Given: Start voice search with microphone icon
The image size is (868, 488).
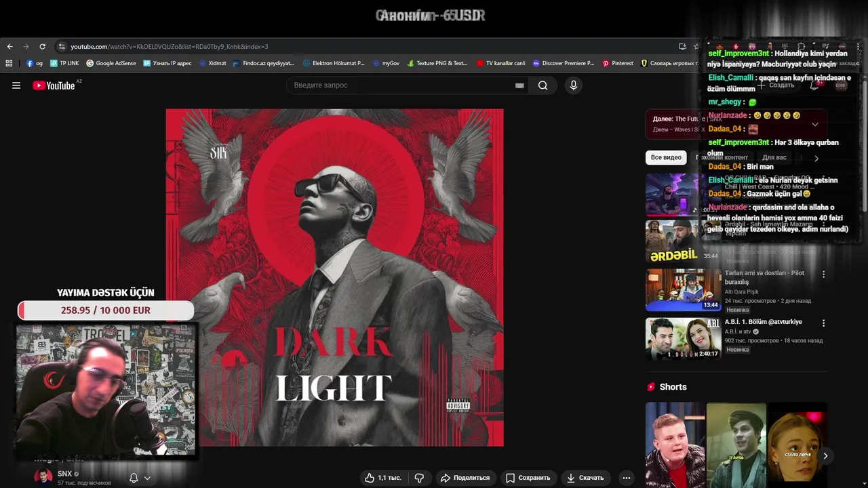Looking at the screenshot, I should point(574,85).
